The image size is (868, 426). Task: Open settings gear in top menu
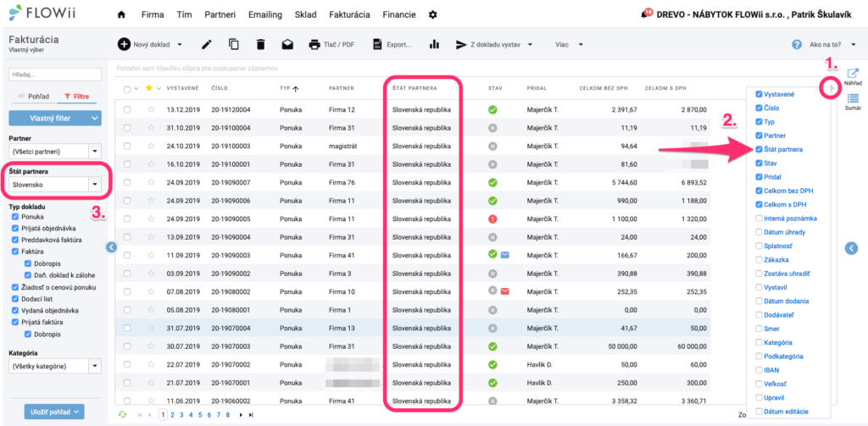point(433,15)
